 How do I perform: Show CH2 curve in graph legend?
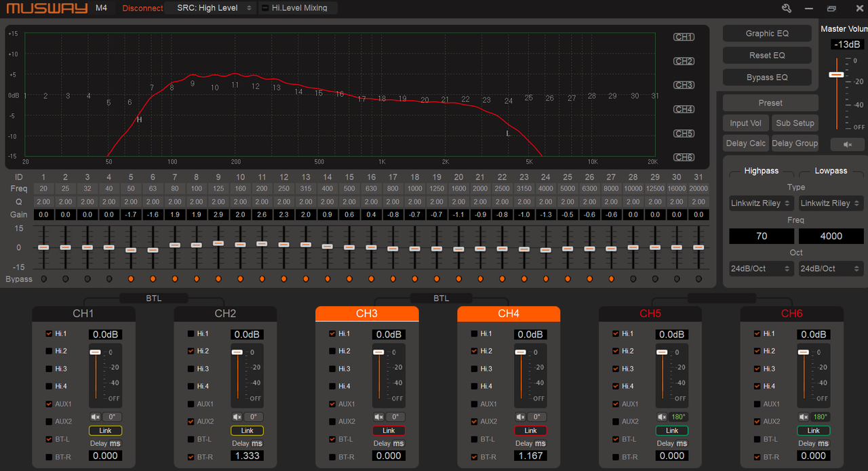coord(684,61)
